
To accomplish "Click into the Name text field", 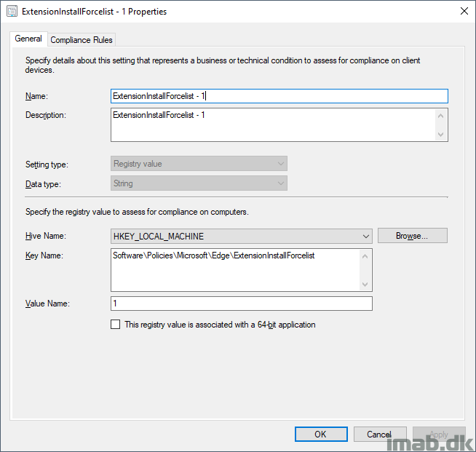I will 279,96.
